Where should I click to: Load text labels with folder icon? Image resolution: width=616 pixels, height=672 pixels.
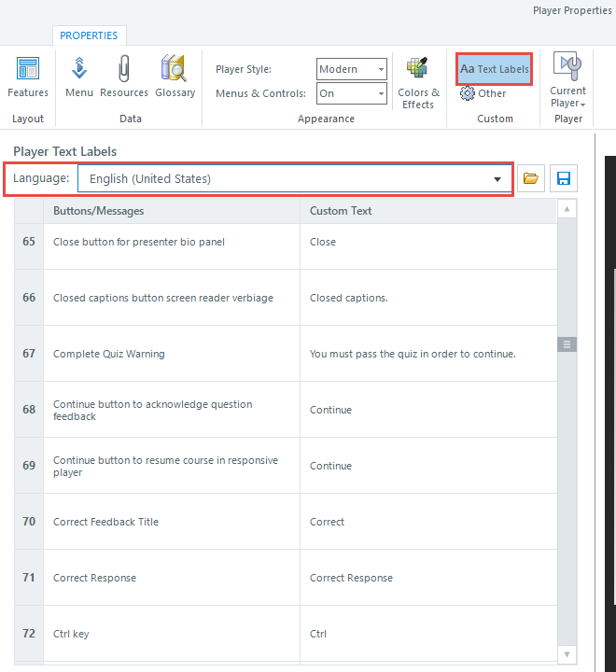pos(531,178)
